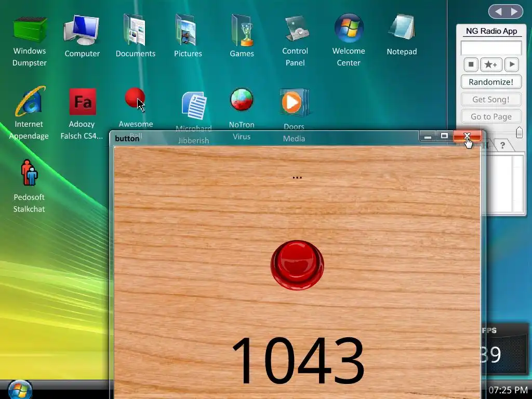Click the NG Radio App text field
The image size is (532, 399).
pyautogui.click(x=491, y=48)
